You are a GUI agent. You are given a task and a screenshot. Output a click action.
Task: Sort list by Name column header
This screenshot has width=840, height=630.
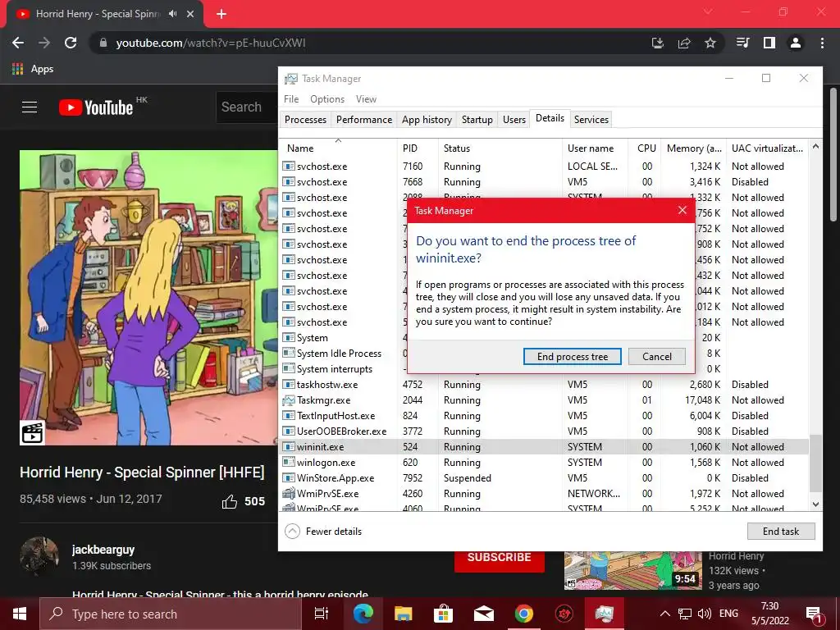coord(339,148)
